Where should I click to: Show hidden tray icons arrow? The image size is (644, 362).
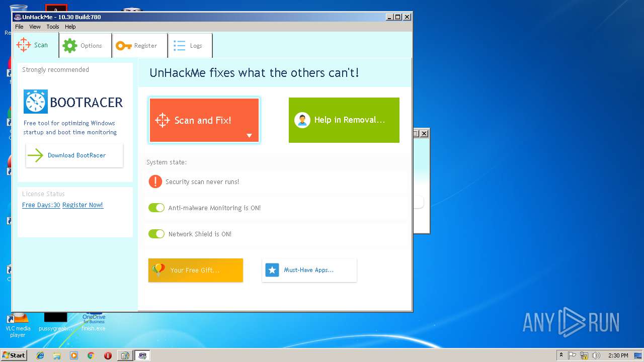pyautogui.click(x=561, y=355)
